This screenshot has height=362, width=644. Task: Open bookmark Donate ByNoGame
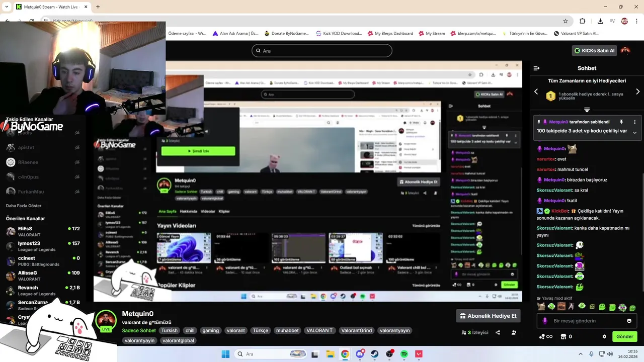[286, 34]
